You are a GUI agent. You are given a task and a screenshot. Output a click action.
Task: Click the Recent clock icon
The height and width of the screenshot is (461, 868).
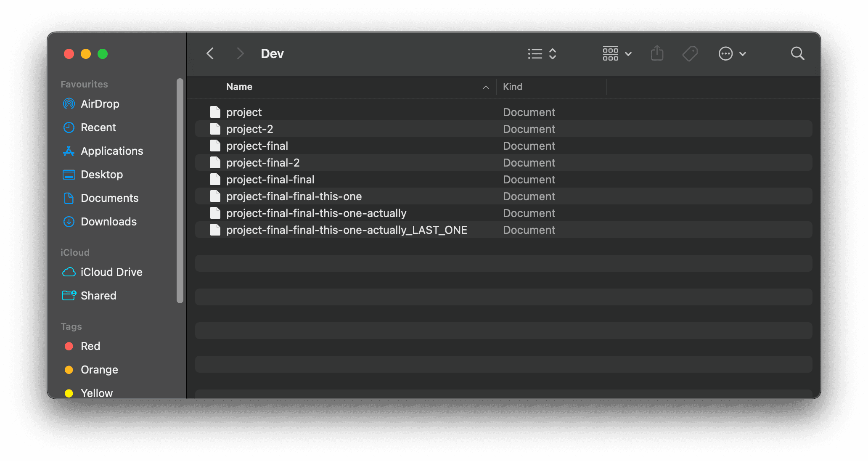coord(69,127)
